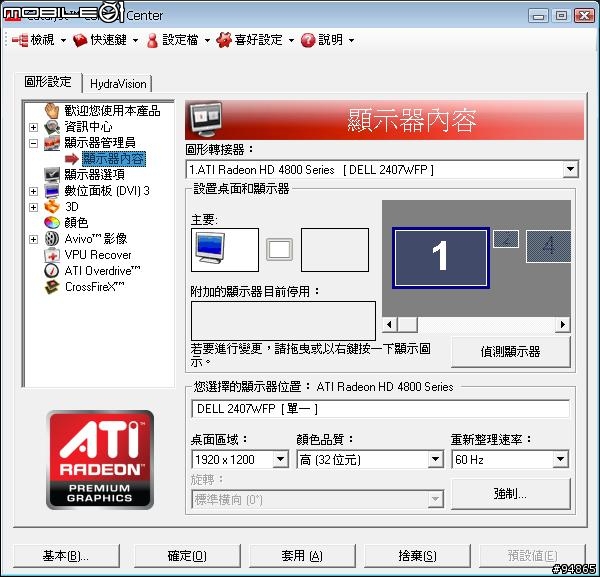Select VPU Recover tree item

[98, 255]
